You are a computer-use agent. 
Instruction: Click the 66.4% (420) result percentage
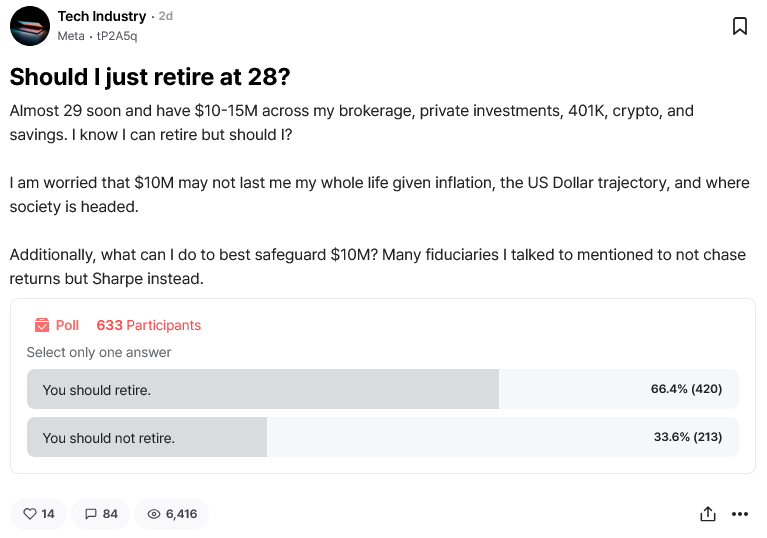point(686,389)
